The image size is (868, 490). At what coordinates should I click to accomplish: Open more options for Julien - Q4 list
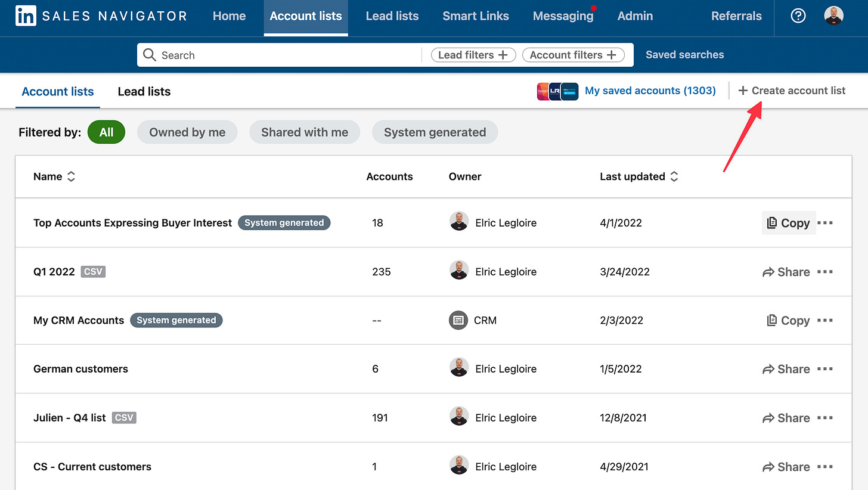825,418
